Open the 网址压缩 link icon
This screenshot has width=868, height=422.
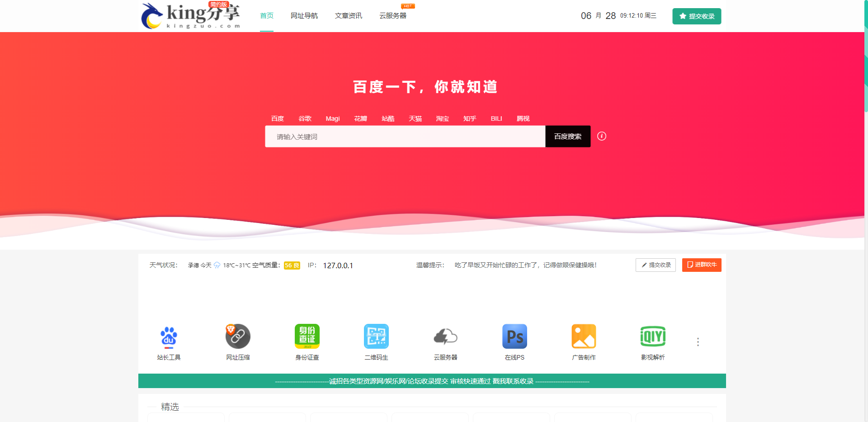(238, 337)
